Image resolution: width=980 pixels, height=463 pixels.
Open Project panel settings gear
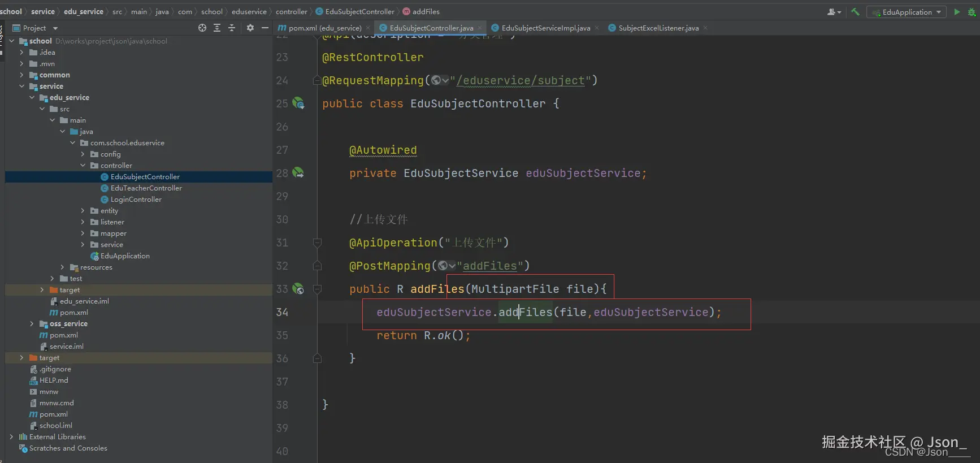click(x=250, y=28)
